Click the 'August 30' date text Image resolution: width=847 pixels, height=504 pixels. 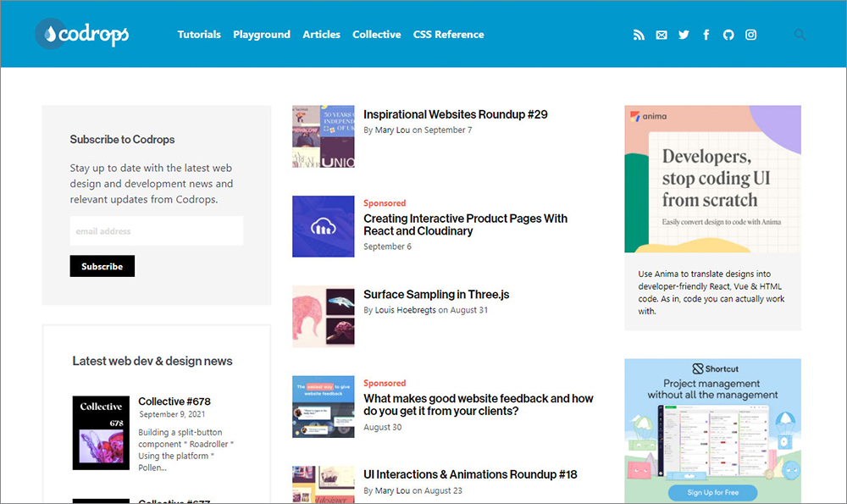click(383, 427)
